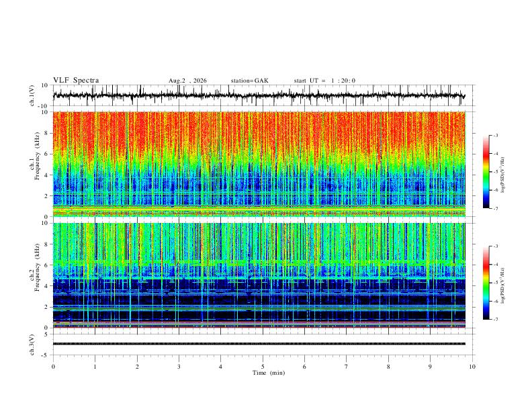Viewport: 532px width, 411px height.
Task: Select the Aug.2, 2026 date label
Action: 187,81
